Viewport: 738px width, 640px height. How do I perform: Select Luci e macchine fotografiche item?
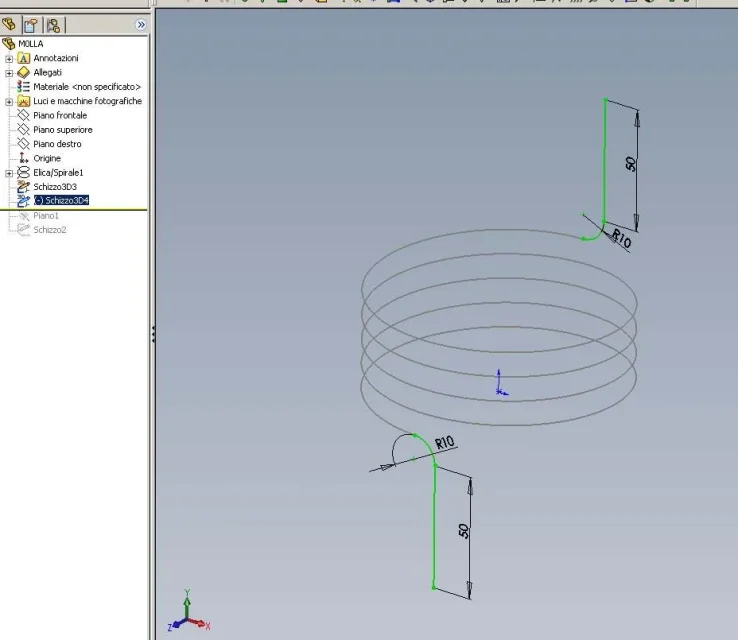pos(88,101)
